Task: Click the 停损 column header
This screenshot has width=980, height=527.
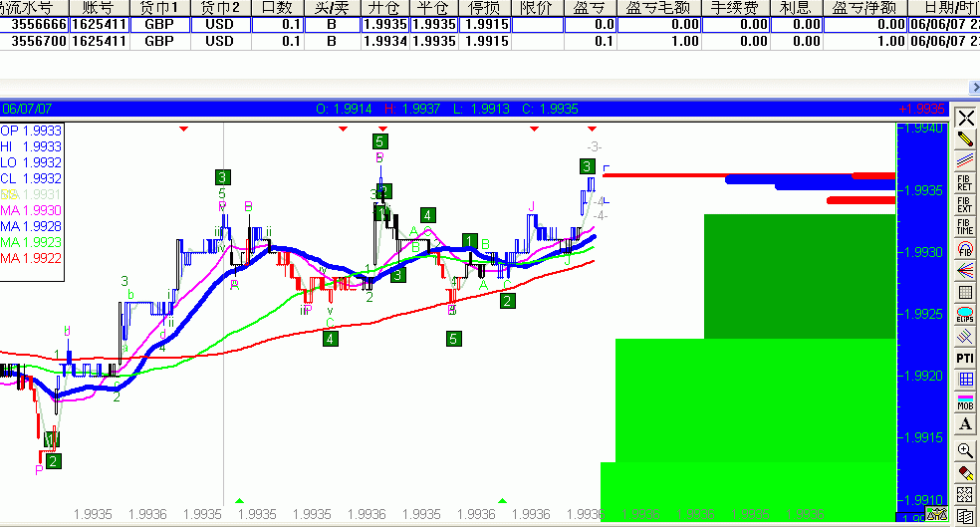Action: coord(484,8)
